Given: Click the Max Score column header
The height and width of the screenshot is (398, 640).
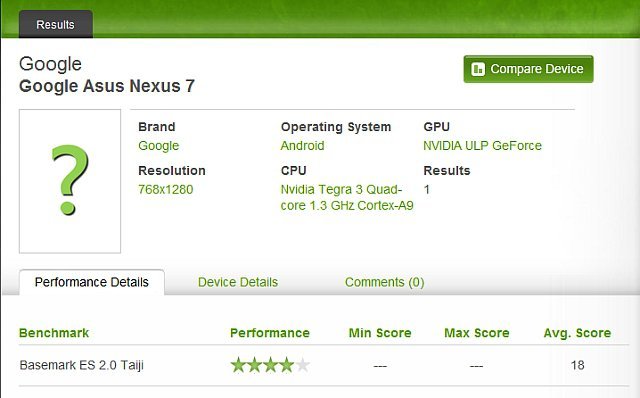Looking at the screenshot, I should click(x=477, y=333).
